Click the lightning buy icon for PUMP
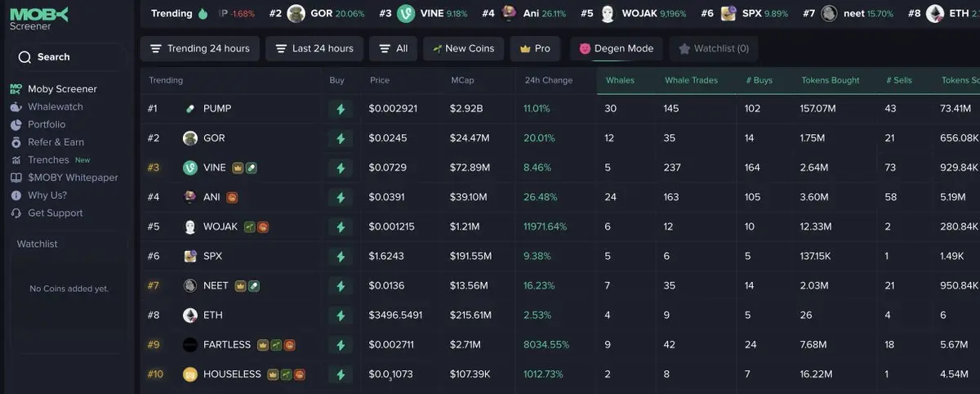This screenshot has width=980, height=394. pos(341,109)
